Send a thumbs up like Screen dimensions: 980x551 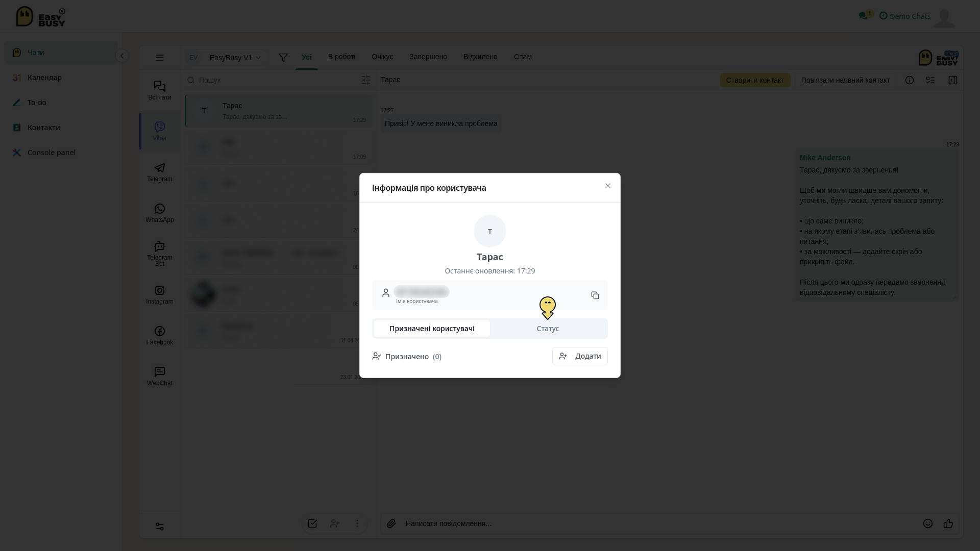(x=948, y=523)
